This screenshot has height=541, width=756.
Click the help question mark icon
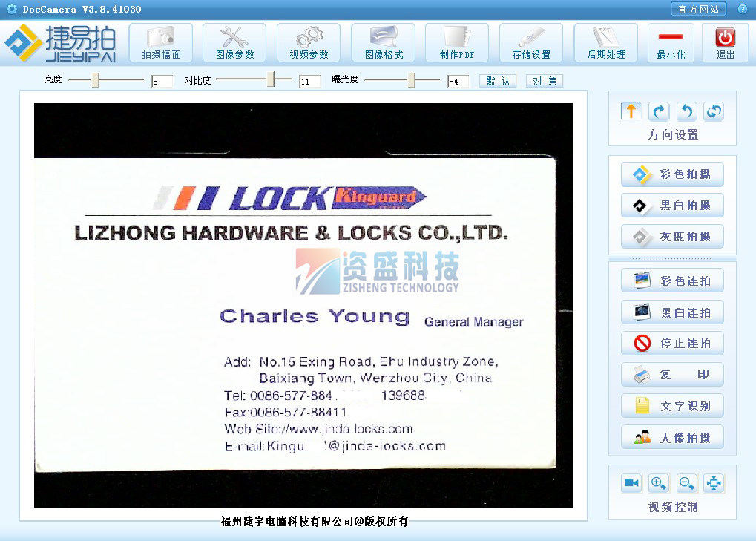tap(743, 9)
